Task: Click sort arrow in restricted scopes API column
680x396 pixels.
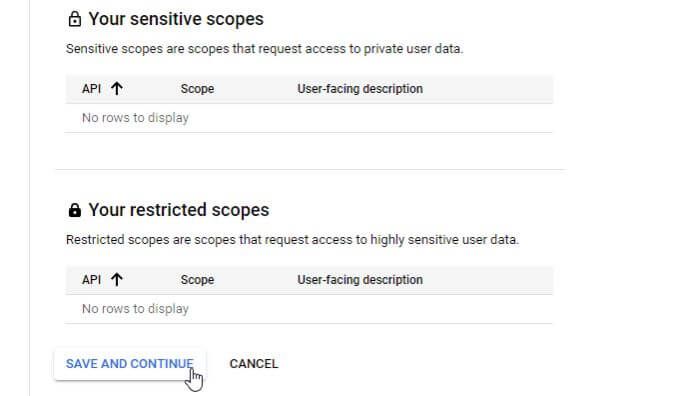Action: (x=116, y=279)
